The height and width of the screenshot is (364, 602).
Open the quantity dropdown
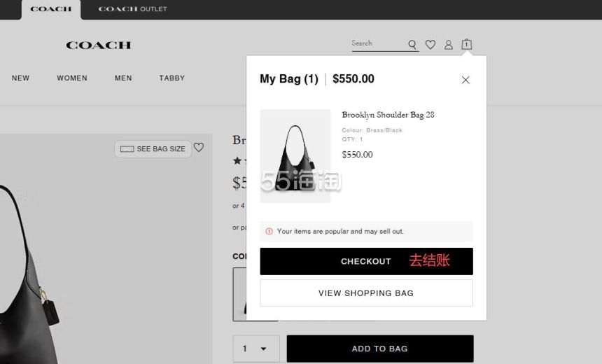pos(255,349)
